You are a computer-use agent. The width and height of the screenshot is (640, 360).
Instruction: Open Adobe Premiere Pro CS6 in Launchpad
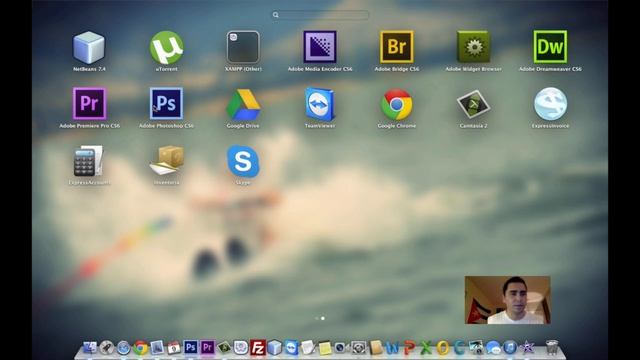89,103
